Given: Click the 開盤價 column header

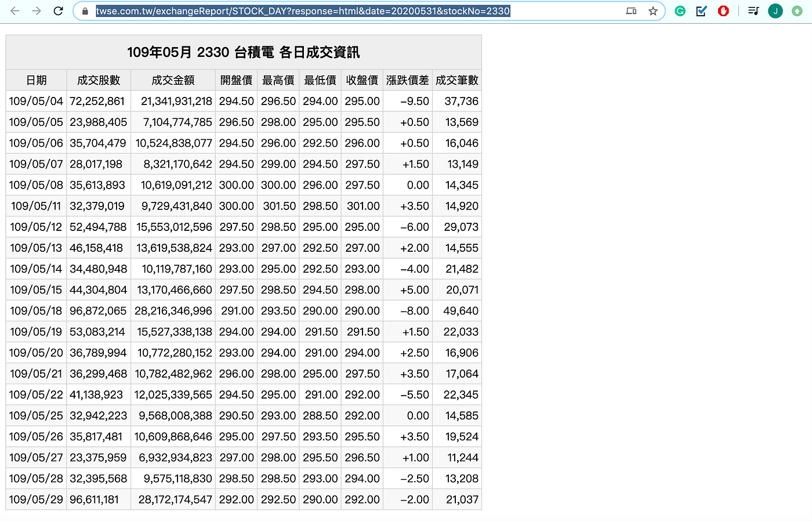Looking at the screenshot, I should click(237, 80).
